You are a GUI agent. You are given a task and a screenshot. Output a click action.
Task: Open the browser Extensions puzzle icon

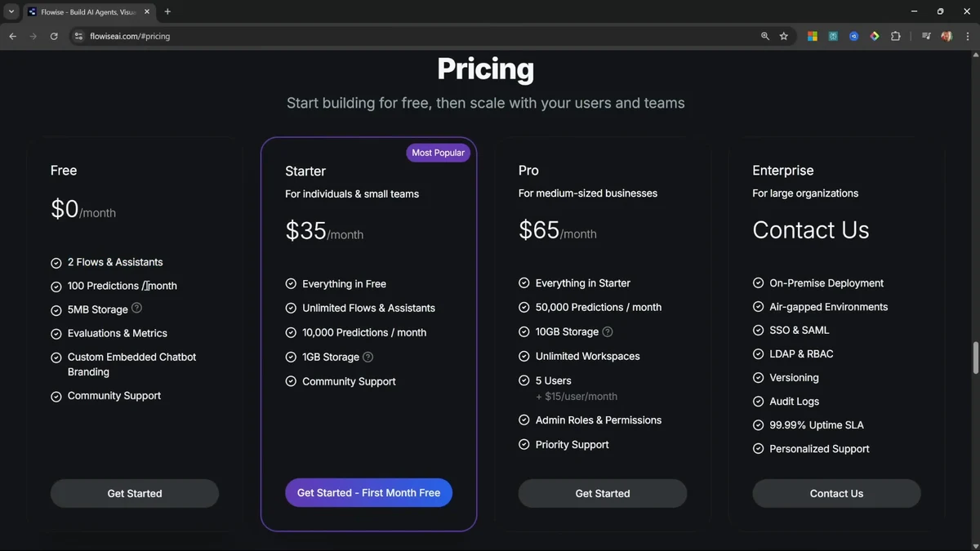895,36
